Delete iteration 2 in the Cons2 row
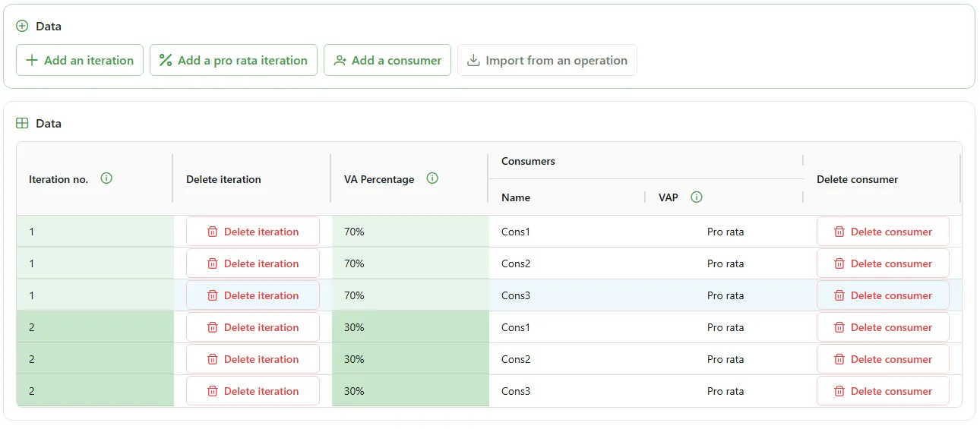980x429 pixels. [x=253, y=359]
